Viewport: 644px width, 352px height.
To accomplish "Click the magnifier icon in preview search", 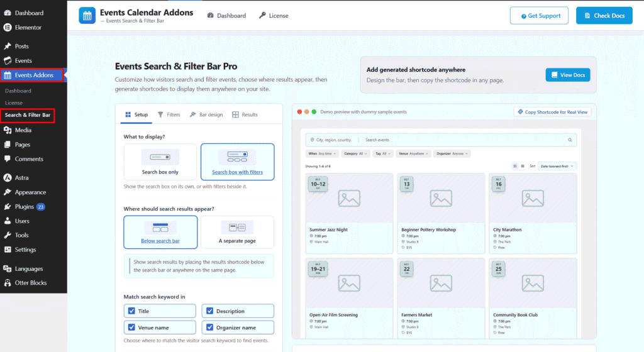I will click(x=570, y=140).
